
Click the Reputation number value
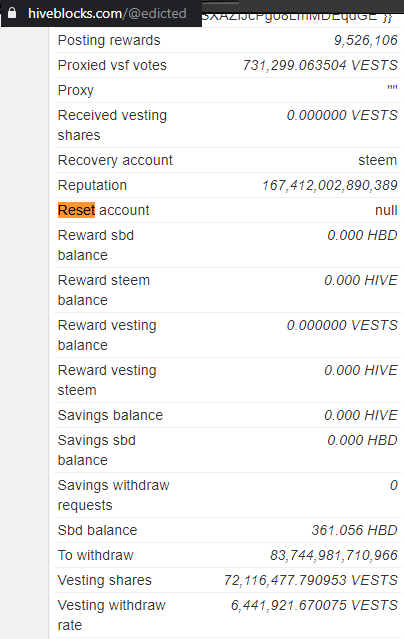point(330,185)
